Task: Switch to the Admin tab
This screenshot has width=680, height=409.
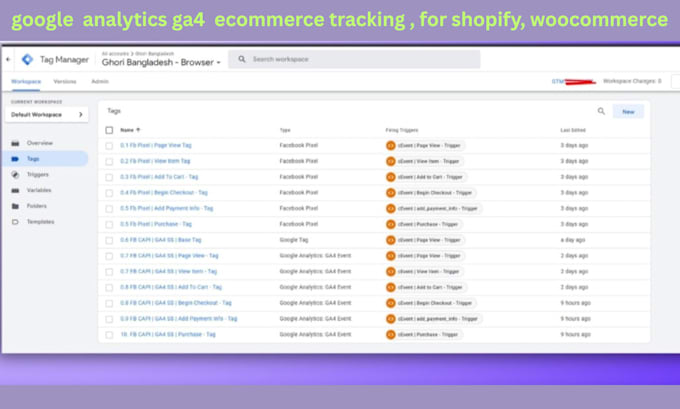Action: coord(100,82)
